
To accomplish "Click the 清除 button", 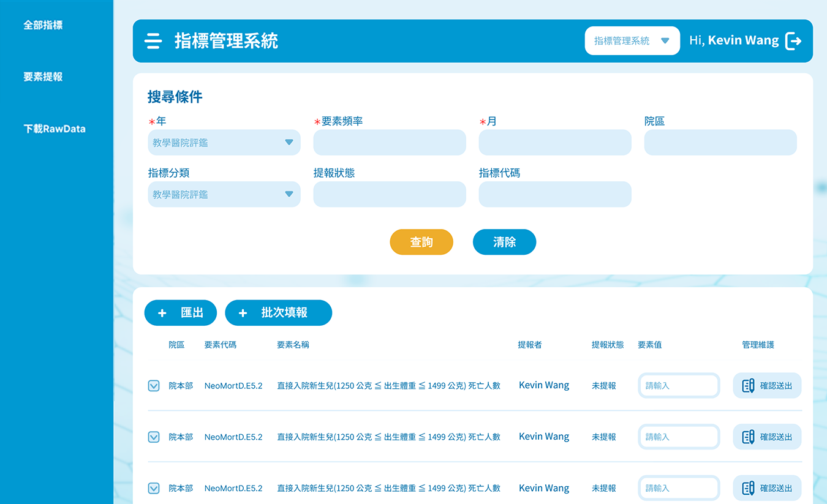I will coord(504,243).
